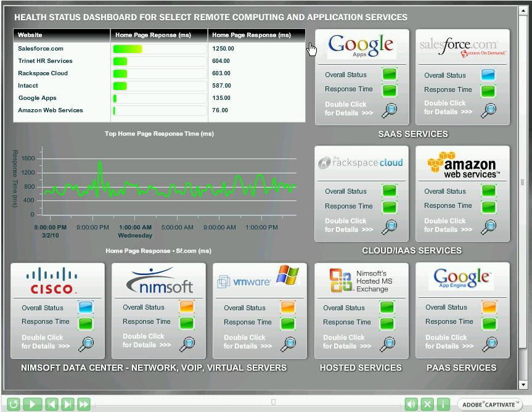Screen dimensions: 532x412
Task: Select the Amazon Web Services table row name
Action: click(x=50, y=110)
